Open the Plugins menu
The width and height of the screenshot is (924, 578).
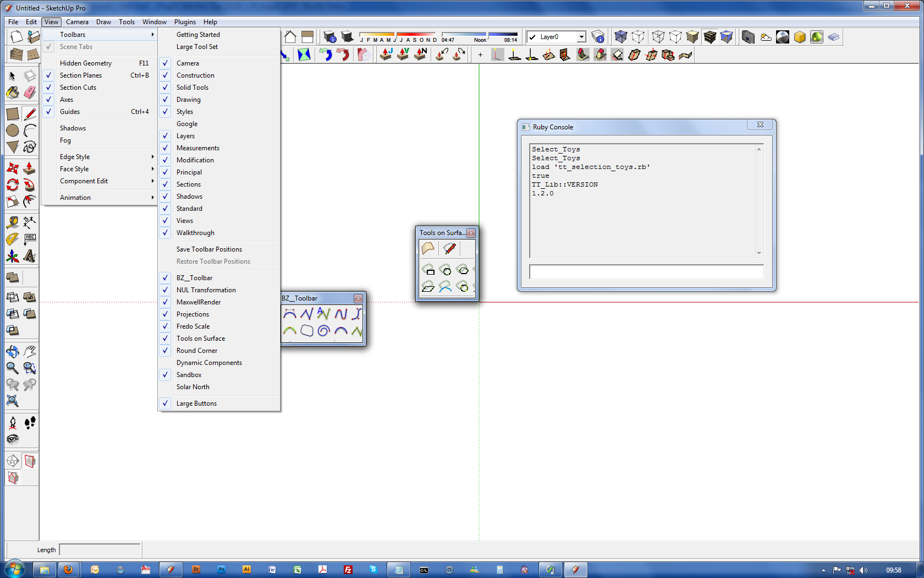[185, 22]
